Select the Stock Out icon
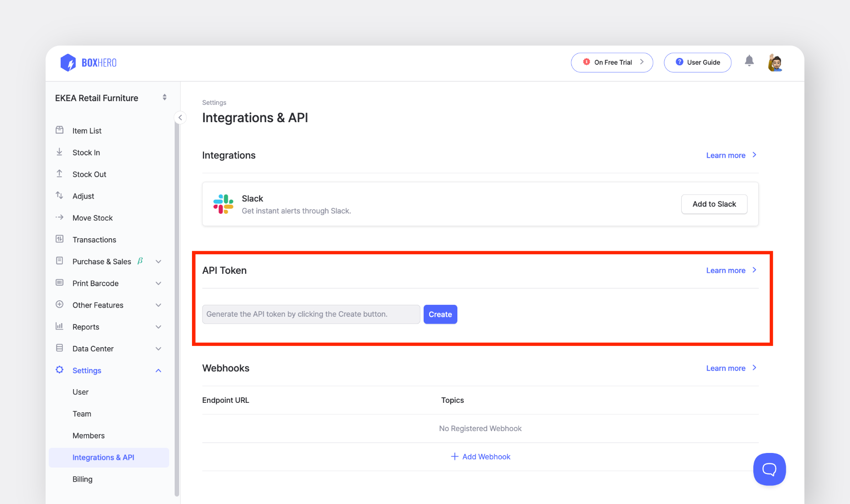 pos(60,174)
